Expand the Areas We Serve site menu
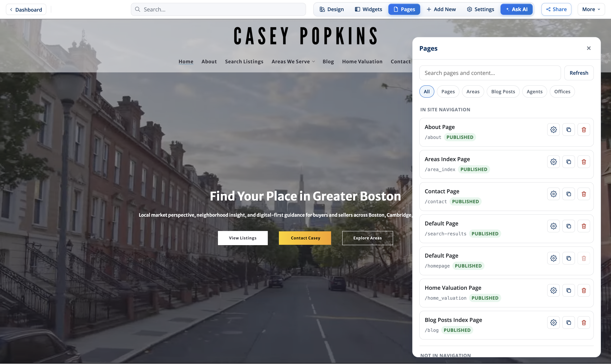 pyautogui.click(x=293, y=62)
